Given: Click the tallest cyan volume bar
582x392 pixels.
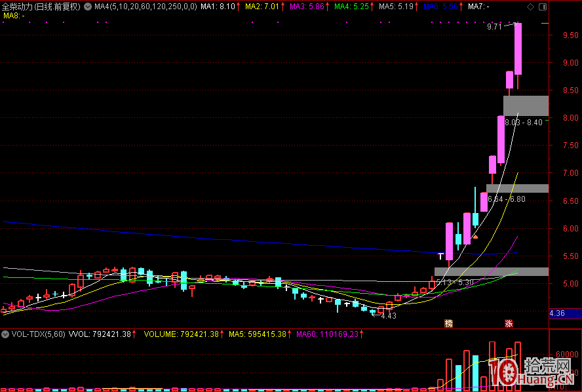Looking at the screenshot, I should [475, 373].
